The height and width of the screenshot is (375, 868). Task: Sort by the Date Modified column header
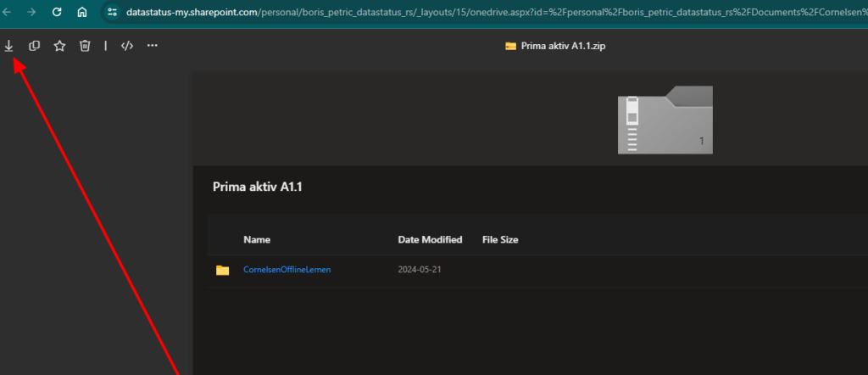tap(430, 240)
